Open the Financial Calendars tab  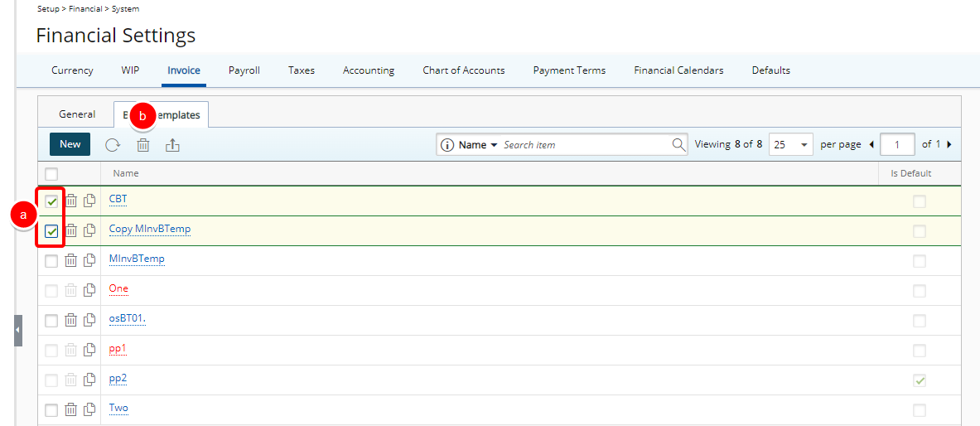point(678,70)
